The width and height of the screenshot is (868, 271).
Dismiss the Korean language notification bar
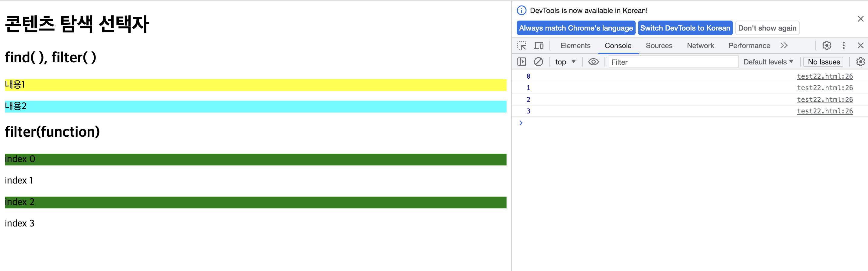point(860,19)
